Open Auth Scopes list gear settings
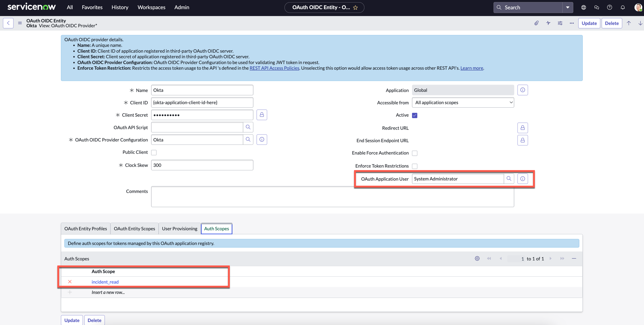644x325 pixels. coord(477,259)
